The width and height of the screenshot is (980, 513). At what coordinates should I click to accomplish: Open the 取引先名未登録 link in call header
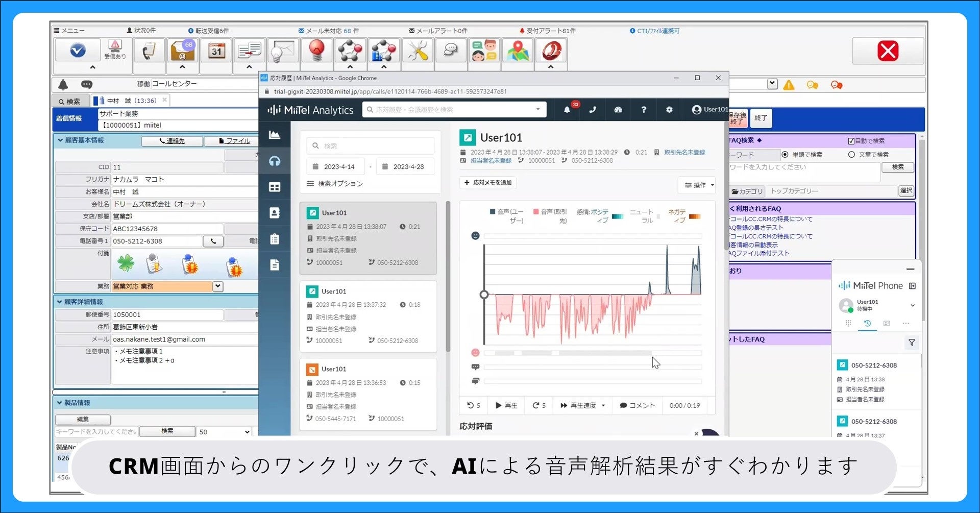coord(684,152)
